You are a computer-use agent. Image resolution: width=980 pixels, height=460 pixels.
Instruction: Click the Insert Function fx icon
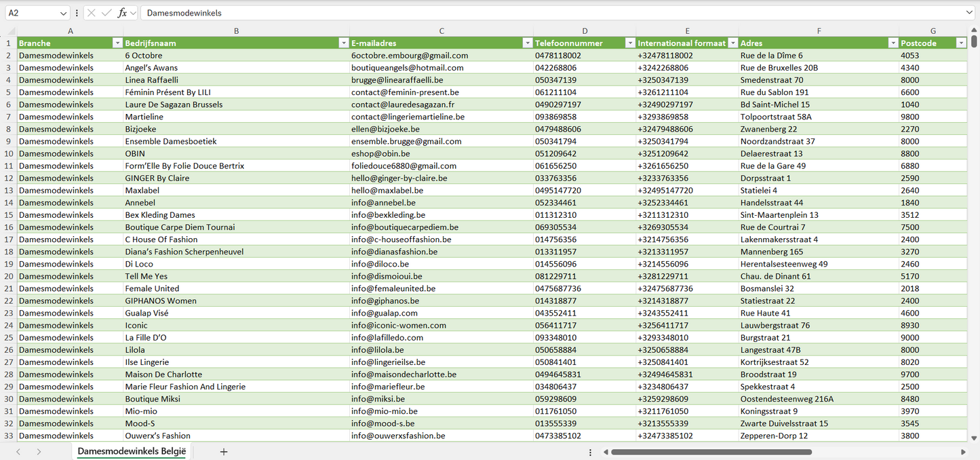point(122,13)
